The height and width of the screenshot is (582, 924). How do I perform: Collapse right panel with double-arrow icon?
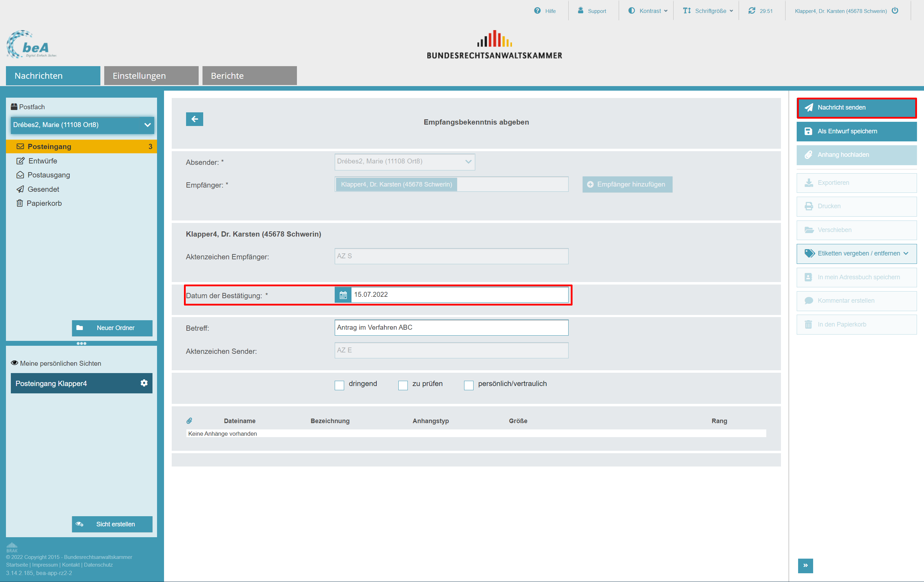[805, 565]
